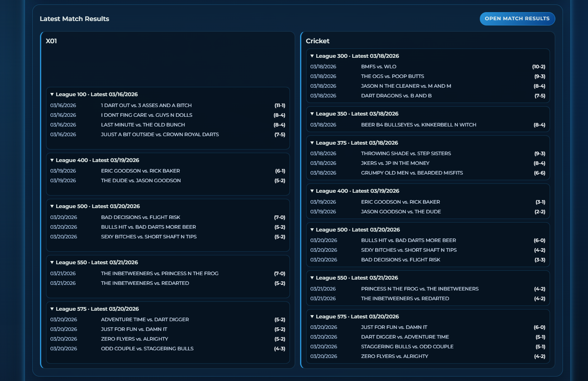The height and width of the screenshot is (381, 588).
Task: Select the Cricket panel header
Action: 317,41
